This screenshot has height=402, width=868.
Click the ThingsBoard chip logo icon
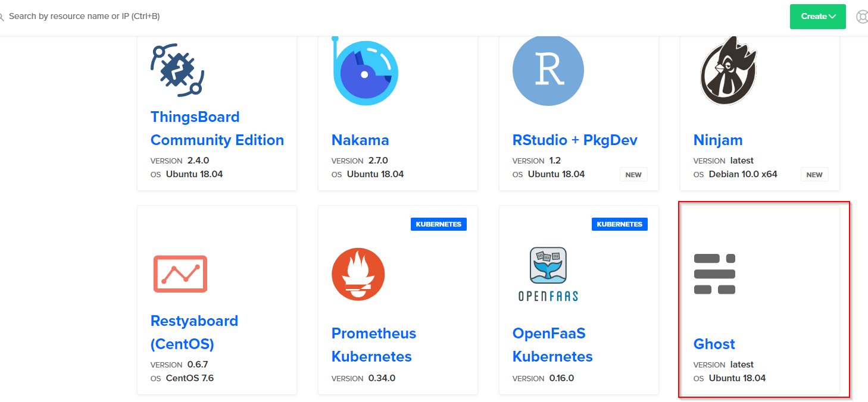point(177,69)
